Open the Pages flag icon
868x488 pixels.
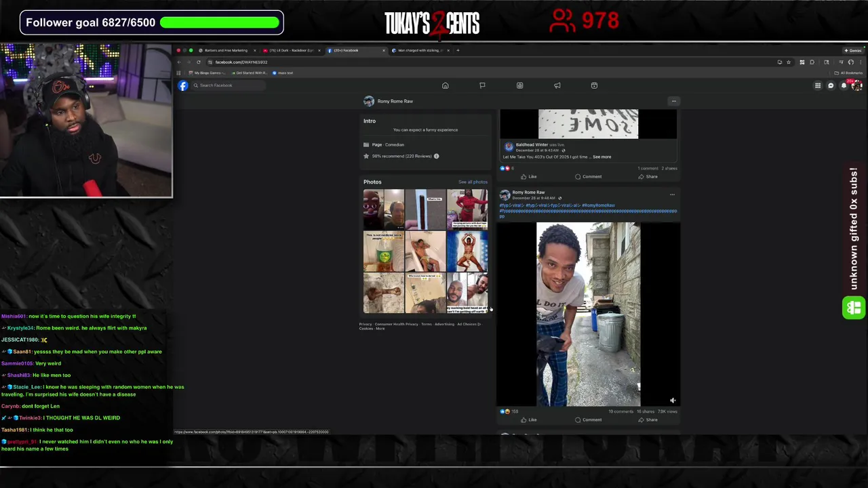(x=482, y=85)
